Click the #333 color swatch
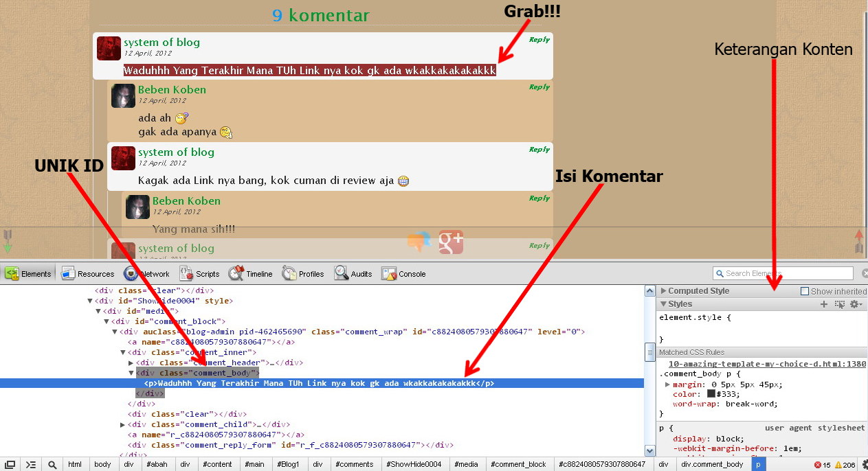This screenshot has width=868, height=471. [x=711, y=394]
